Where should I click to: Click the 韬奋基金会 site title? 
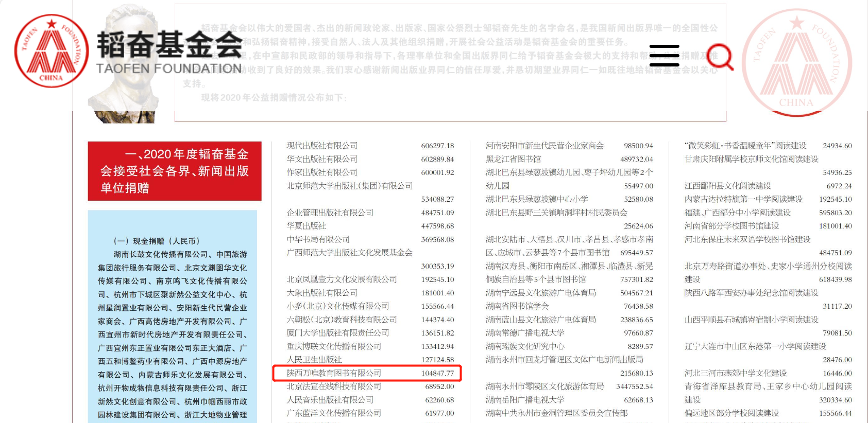(170, 45)
